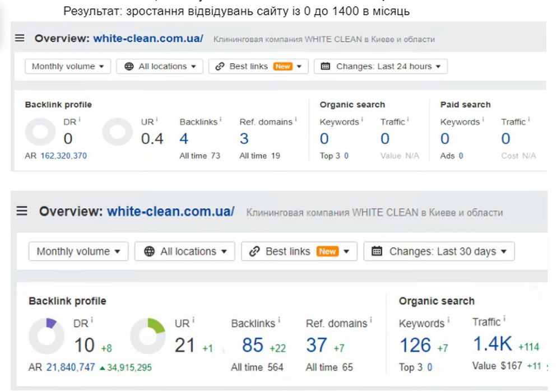Click the calendar icon beside Last 24 hours
Image resolution: width=557 pixels, height=392 pixels.
(326, 67)
